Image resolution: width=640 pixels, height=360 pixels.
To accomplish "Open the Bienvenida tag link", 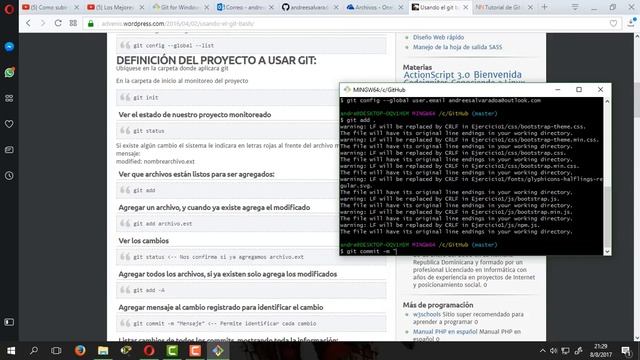I will pos(498,75).
